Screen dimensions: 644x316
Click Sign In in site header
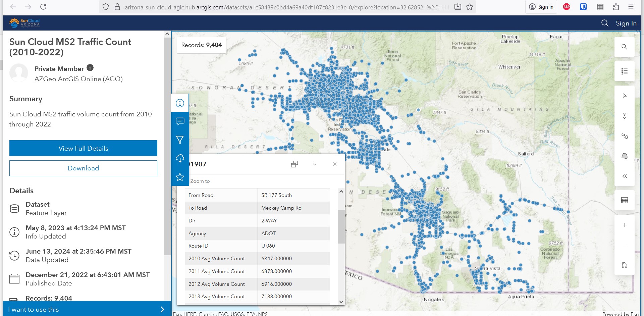(626, 23)
